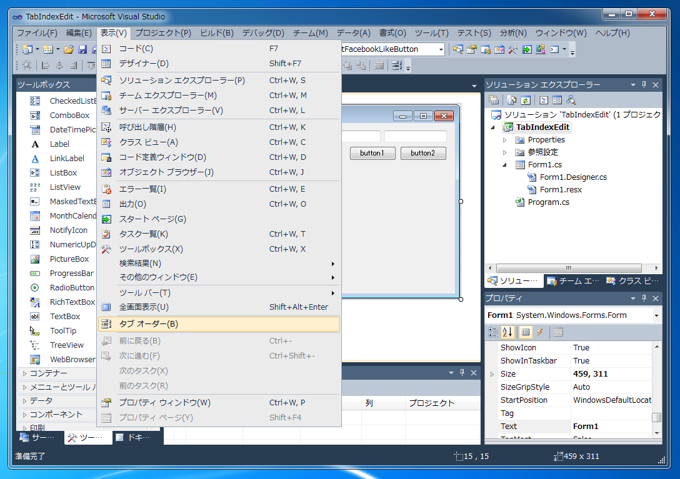Click the alphabetical sort properties icon
This screenshot has width=680, height=479.
point(507,332)
